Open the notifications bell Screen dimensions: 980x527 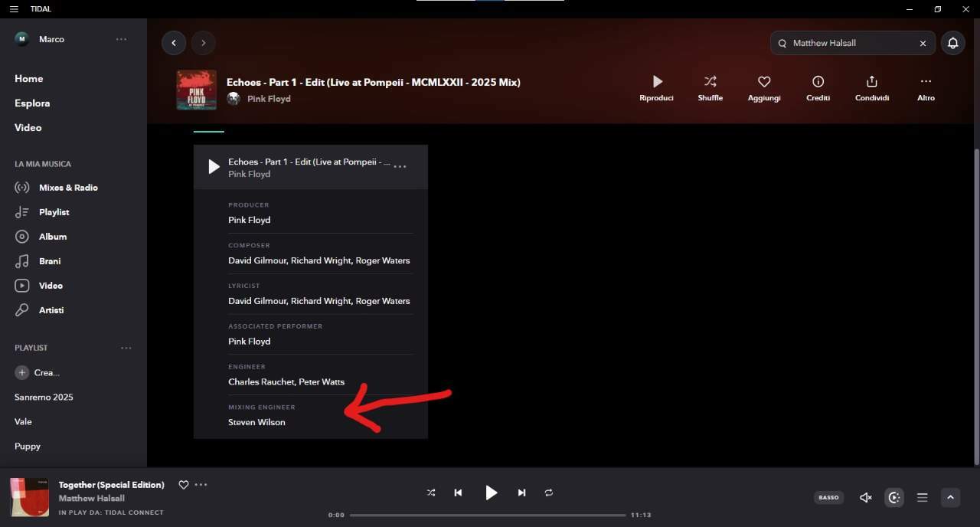click(x=952, y=43)
